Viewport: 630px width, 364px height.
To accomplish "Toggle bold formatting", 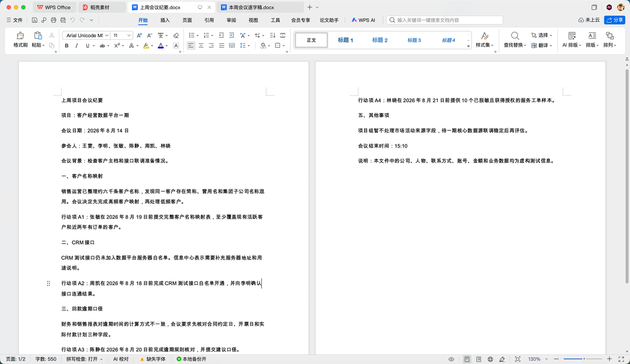I will pos(67,46).
